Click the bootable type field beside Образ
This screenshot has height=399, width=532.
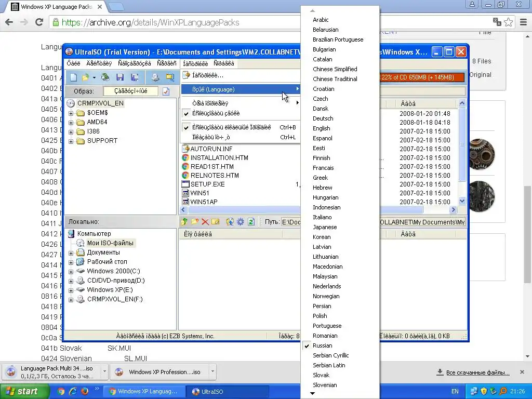coord(130,91)
